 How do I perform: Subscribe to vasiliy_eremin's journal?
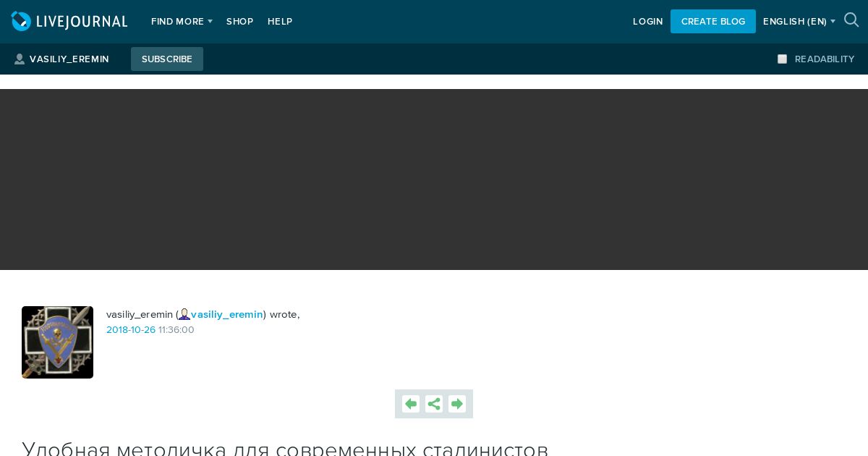click(x=167, y=59)
